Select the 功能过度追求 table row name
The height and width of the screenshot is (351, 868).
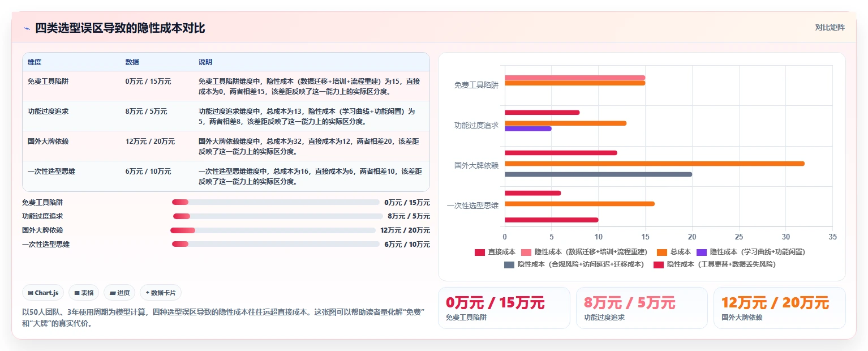coord(48,112)
